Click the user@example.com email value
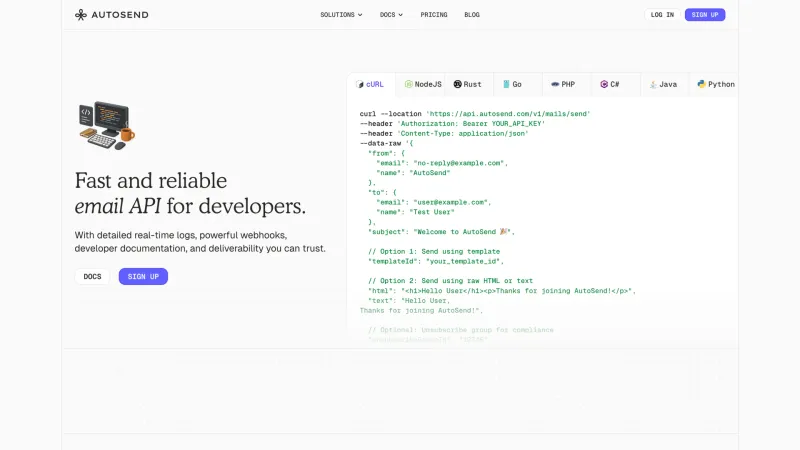The height and width of the screenshot is (450, 800). (451, 203)
